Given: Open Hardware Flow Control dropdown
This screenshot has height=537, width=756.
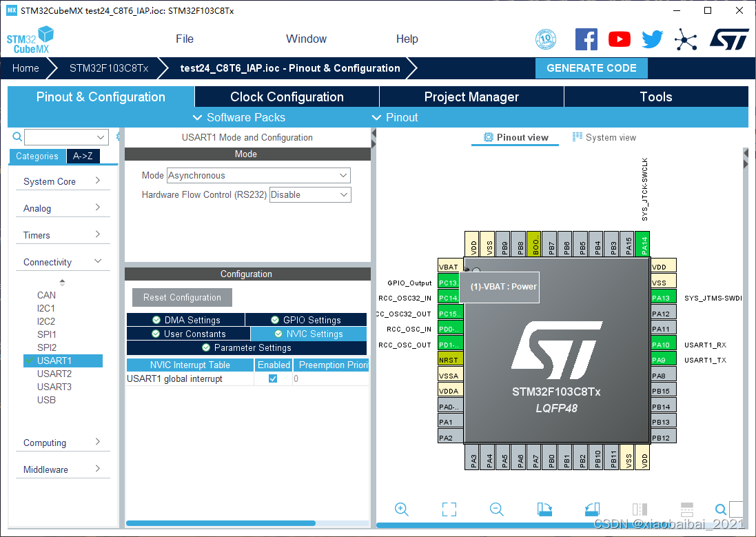Looking at the screenshot, I should [310, 194].
